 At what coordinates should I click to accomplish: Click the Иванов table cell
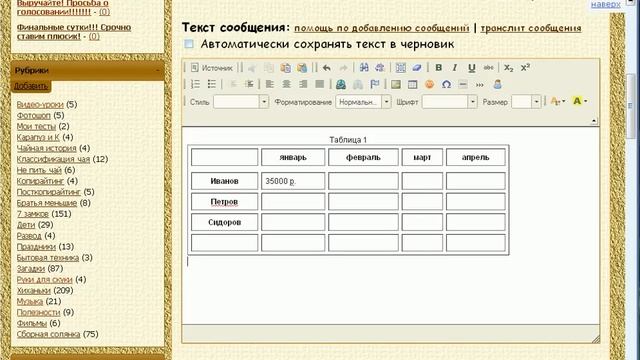point(224,181)
